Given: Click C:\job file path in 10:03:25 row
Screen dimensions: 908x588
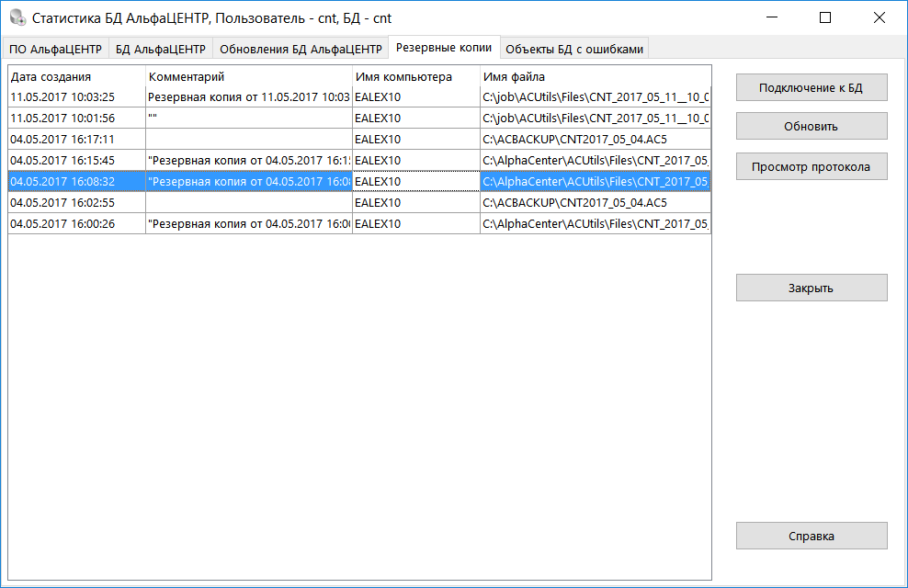Looking at the screenshot, I should point(596,96).
